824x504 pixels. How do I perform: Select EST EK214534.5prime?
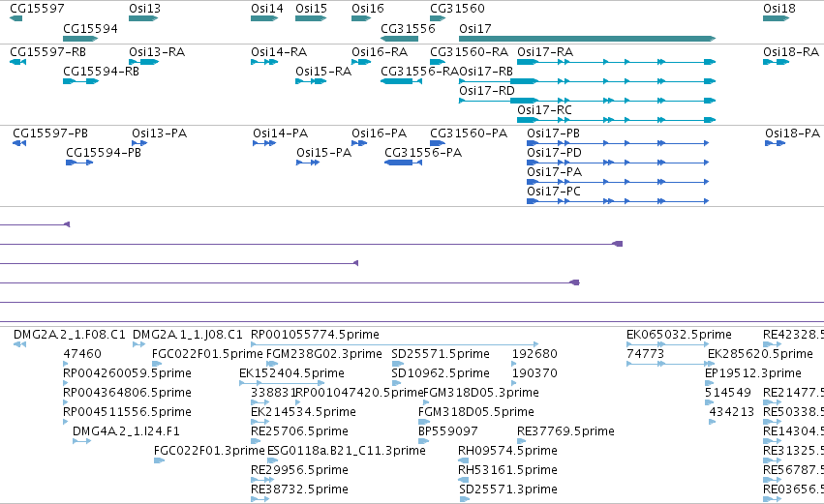pyautogui.click(x=303, y=412)
